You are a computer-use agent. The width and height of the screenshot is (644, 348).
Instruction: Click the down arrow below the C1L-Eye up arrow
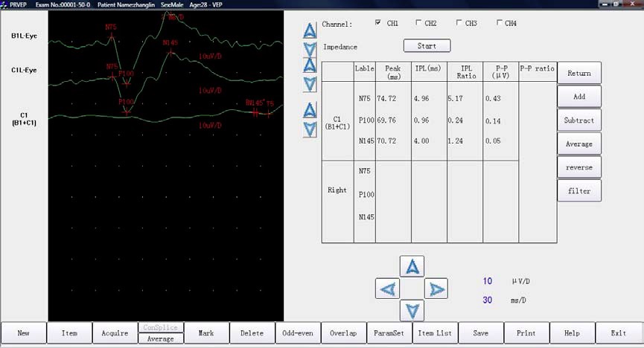tap(310, 84)
